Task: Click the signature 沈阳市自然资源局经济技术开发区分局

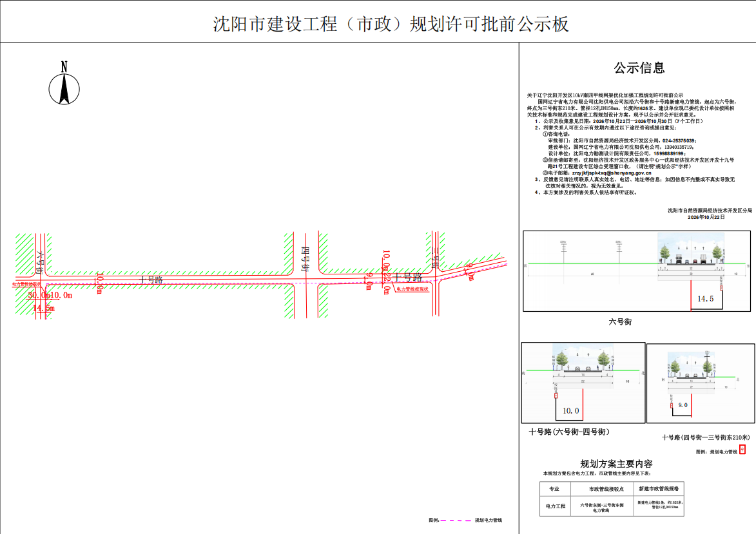Action: (710, 211)
